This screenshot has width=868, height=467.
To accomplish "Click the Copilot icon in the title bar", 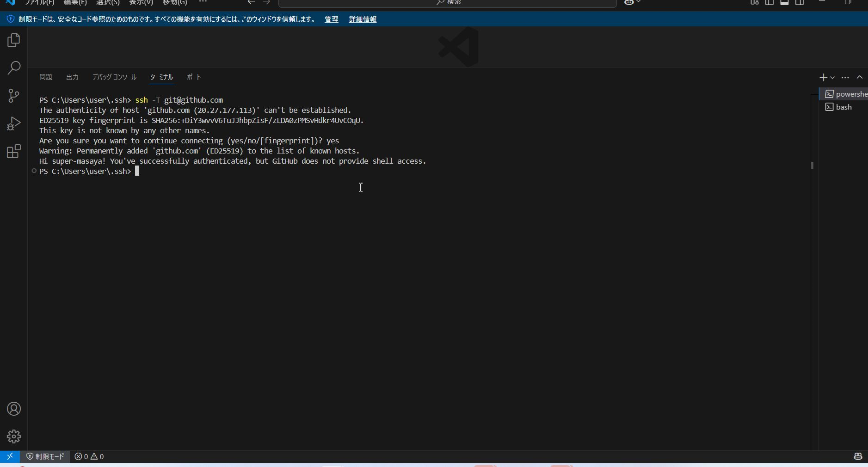I will click(629, 2).
